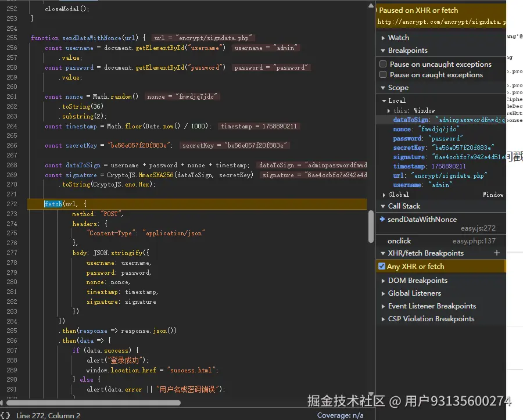Collapse the Local scope tree

384,100
